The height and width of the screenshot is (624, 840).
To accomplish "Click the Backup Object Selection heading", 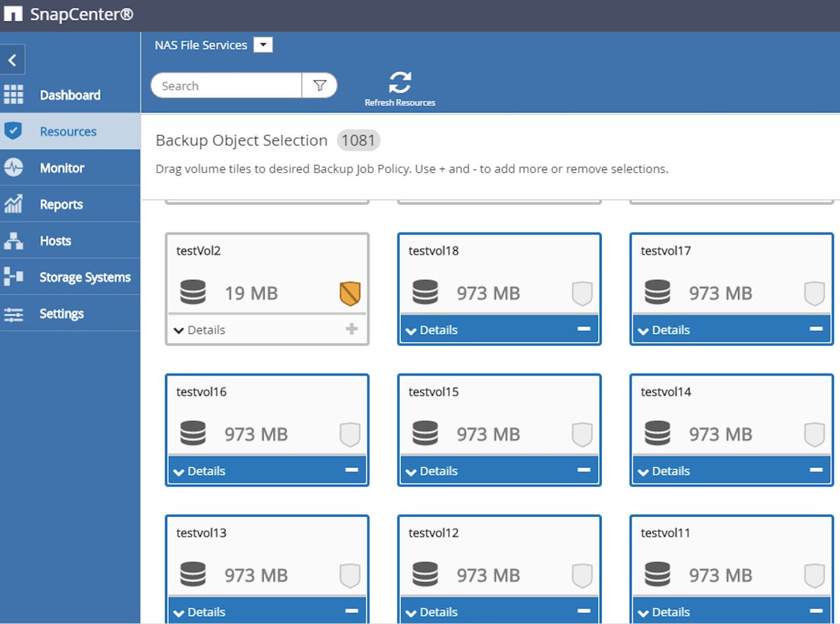I will [241, 141].
